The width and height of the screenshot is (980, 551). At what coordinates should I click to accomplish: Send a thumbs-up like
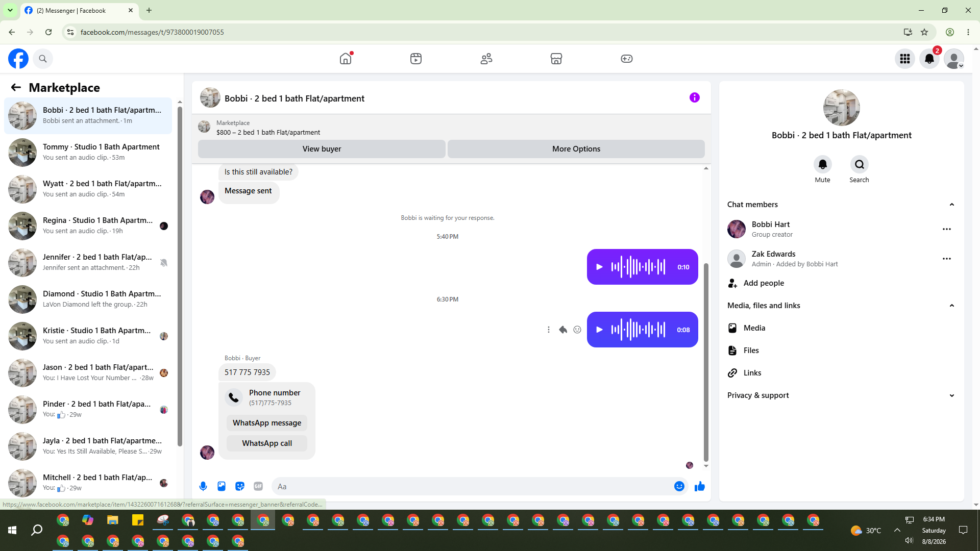point(700,486)
